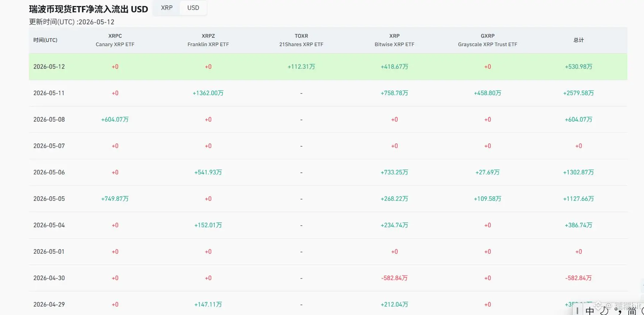Select the 2026-04-30 date cell

pyautogui.click(x=49, y=278)
